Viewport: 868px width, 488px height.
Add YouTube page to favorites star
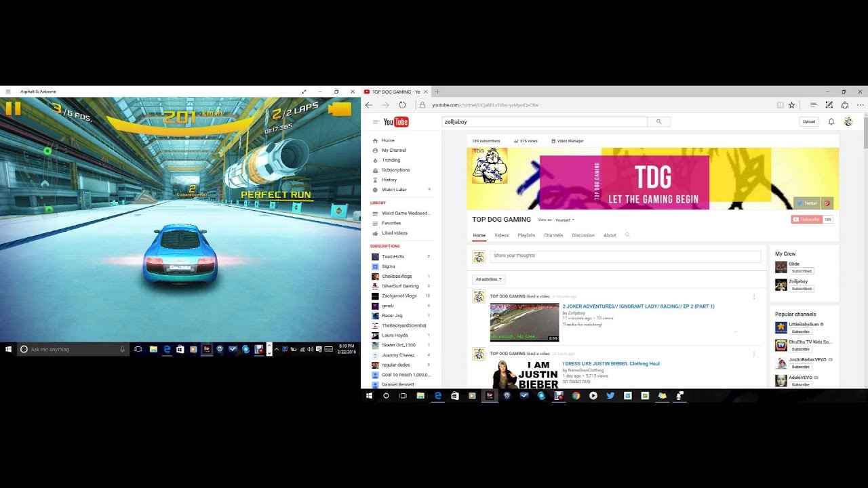tap(791, 105)
